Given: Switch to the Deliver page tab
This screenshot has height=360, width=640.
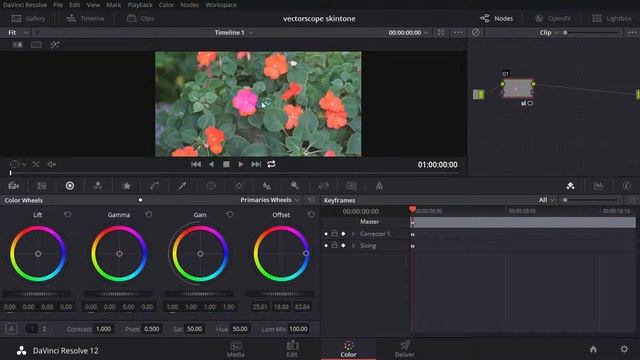Looking at the screenshot, I should [x=404, y=349].
